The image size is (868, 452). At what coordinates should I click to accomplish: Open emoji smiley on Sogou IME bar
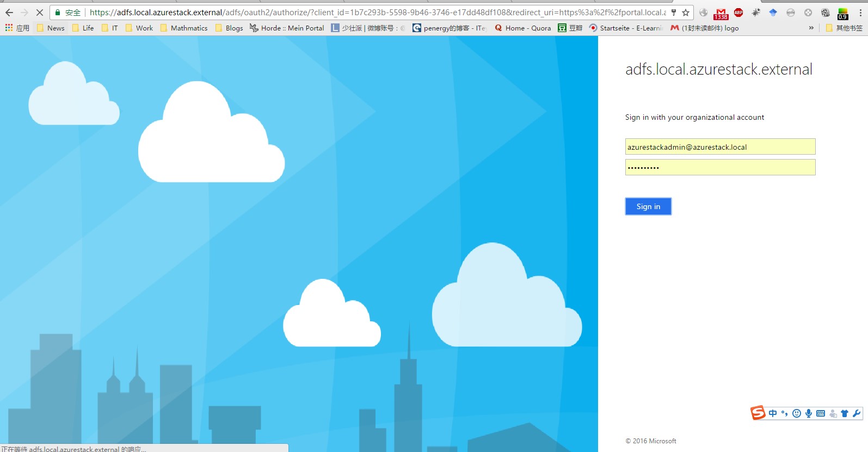point(797,413)
